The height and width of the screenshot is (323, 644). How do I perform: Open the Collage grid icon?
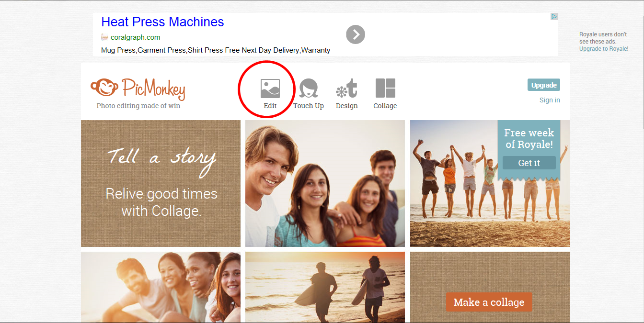385,89
